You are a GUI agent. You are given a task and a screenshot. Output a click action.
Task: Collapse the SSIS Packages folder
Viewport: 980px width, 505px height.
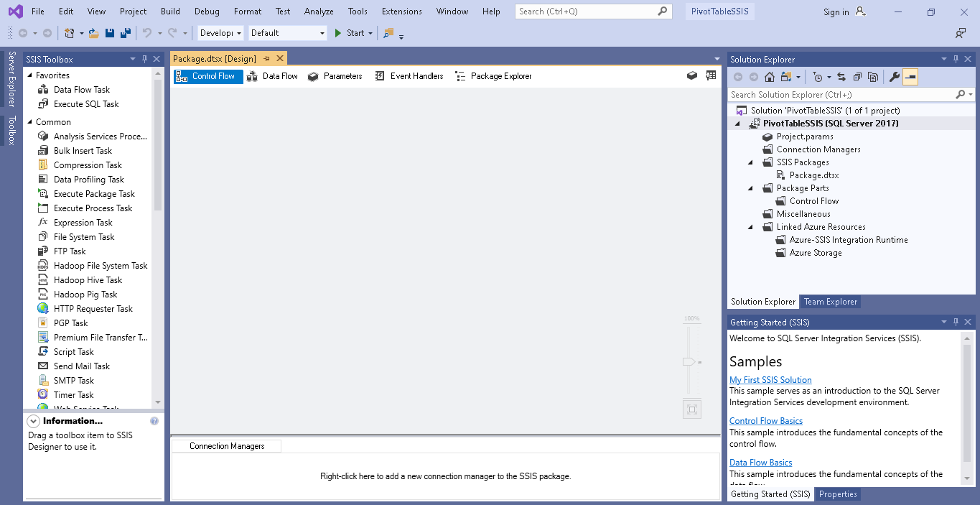click(x=750, y=162)
